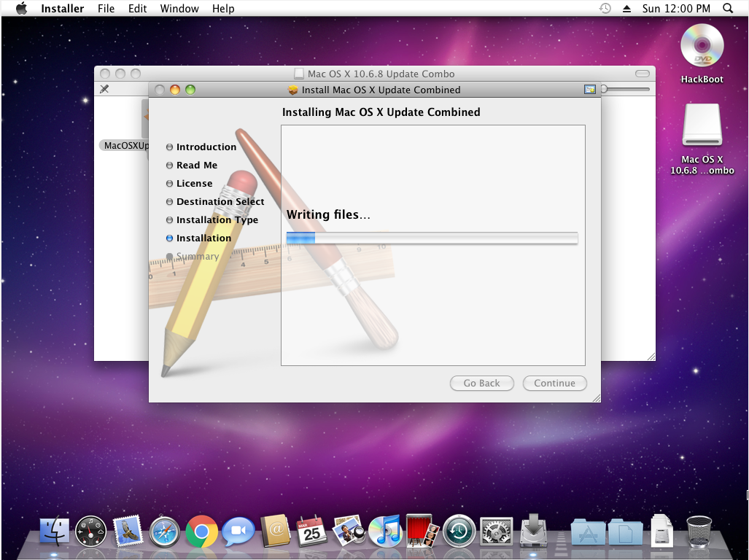Open the Apple menu
This screenshot has width=749, height=560.
pos(21,8)
